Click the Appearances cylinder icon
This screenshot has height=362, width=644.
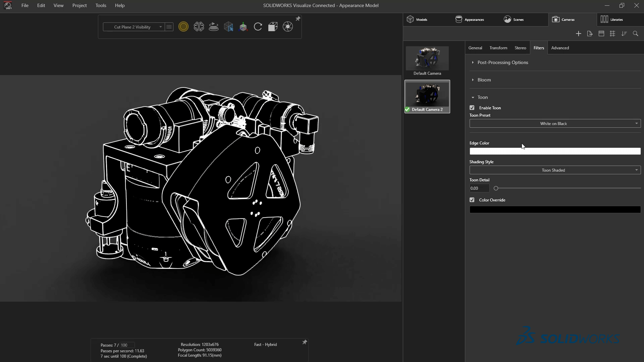point(459,19)
